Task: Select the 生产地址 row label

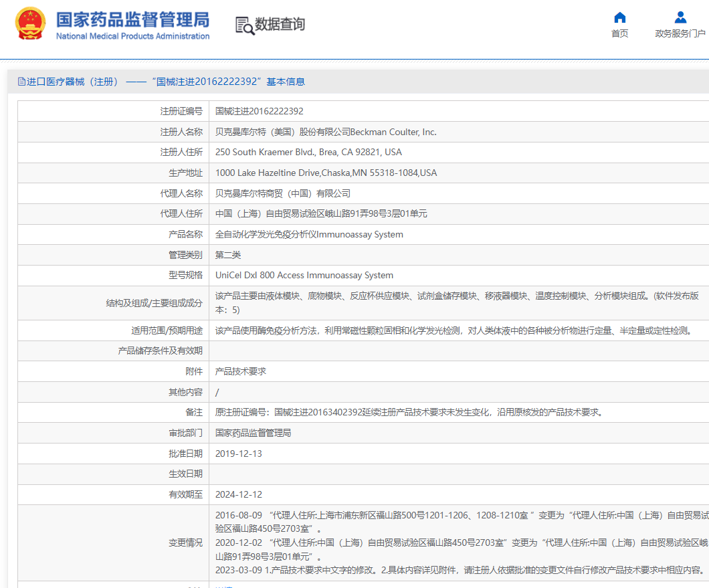Action: tap(185, 173)
